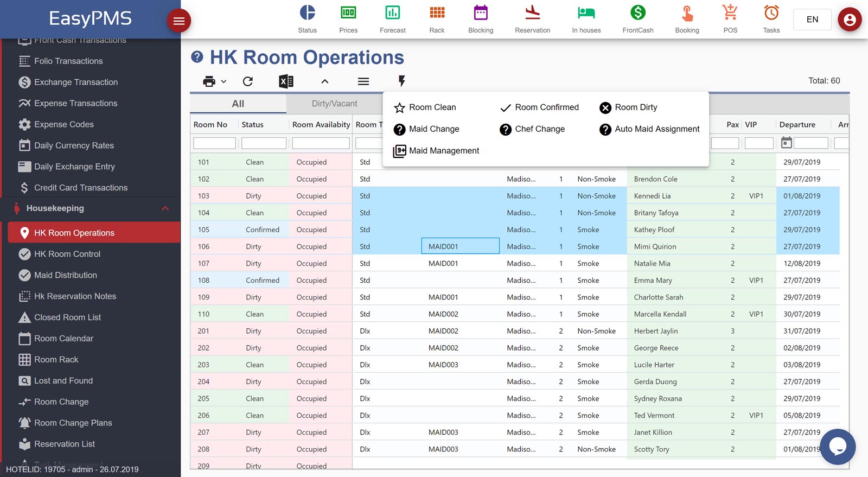The width and height of the screenshot is (868, 477).
Task: Choose Room Dirty from actions menu
Action: click(x=629, y=107)
